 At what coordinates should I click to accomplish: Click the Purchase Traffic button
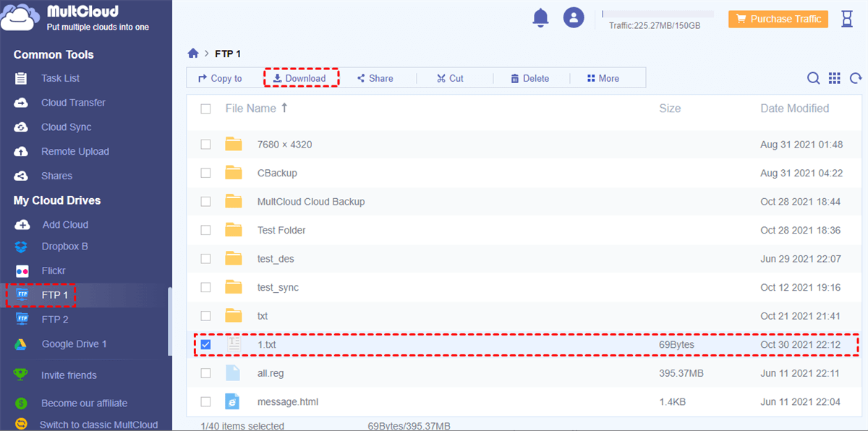[x=778, y=19]
